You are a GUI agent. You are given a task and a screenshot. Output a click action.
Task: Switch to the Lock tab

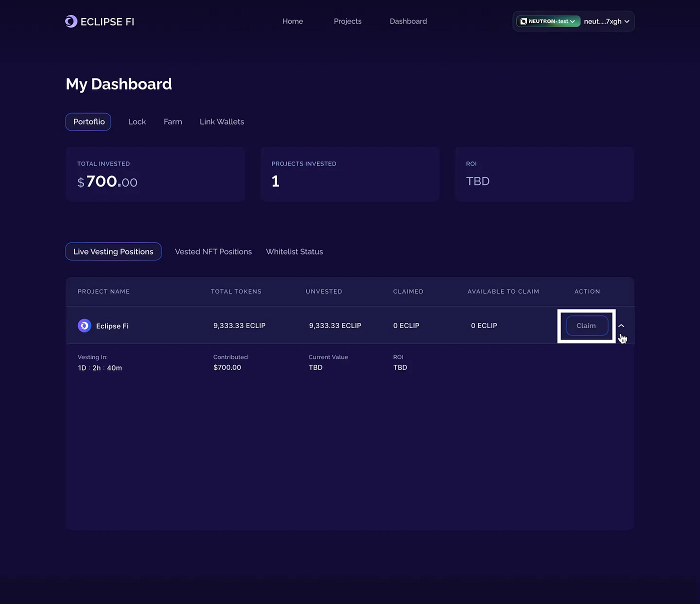(137, 121)
